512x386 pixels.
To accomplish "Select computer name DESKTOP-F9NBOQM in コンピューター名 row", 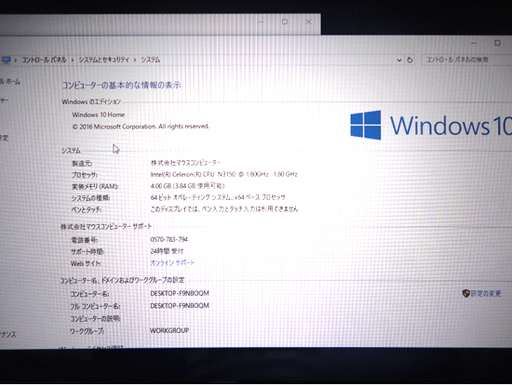I will pos(180,293).
